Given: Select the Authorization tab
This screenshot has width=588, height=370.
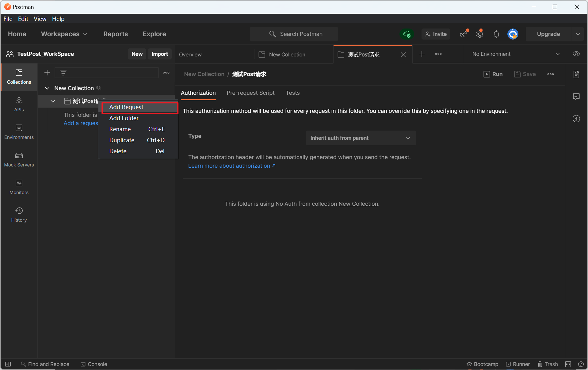Looking at the screenshot, I should tap(198, 93).
